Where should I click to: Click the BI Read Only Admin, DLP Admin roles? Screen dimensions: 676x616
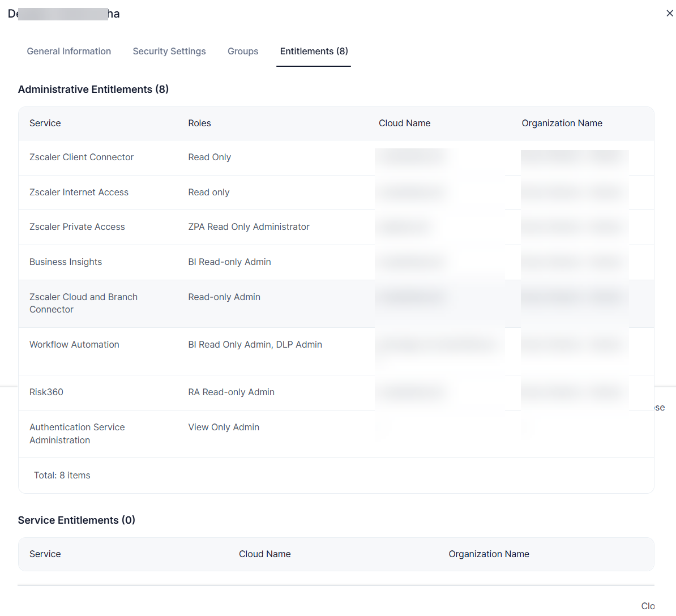pos(255,344)
